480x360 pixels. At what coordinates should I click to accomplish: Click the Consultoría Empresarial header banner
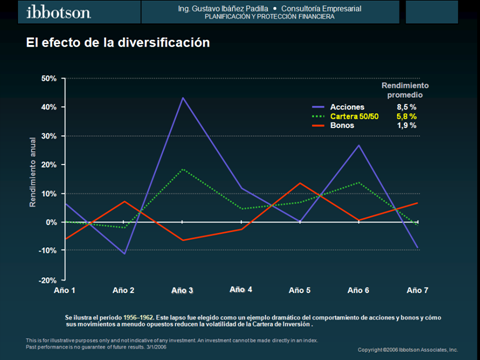pos(270,12)
